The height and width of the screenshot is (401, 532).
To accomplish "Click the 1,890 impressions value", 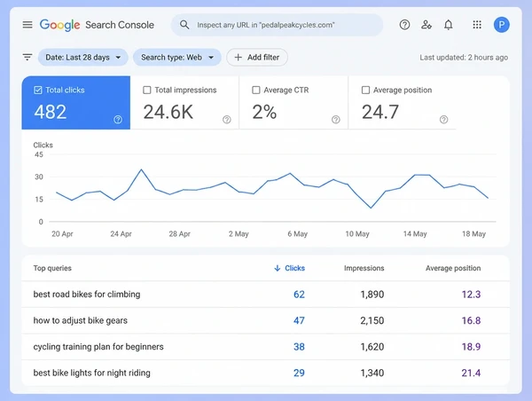I will click(x=372, y=295).
